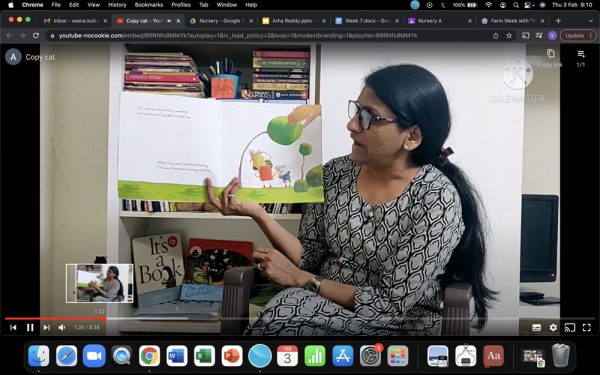Expand the tab search chevron dropdown

[x=590, y=21]
